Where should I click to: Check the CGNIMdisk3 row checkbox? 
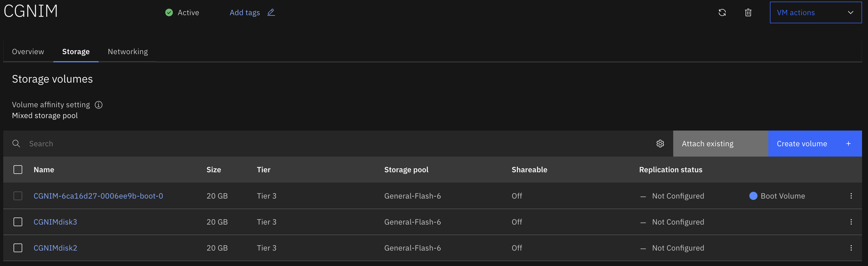click(18, 222)
